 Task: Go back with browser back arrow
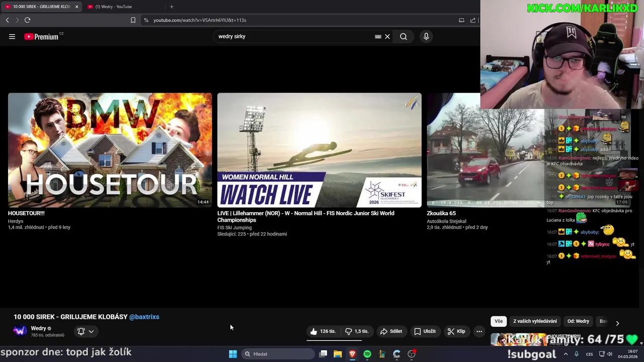click(x=8, y=20)
